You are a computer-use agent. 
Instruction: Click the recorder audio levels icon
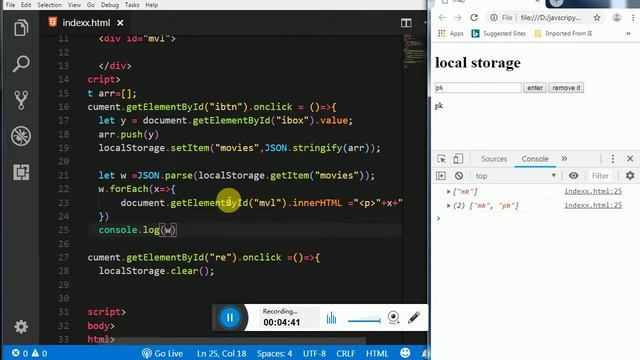pos(331,318)
